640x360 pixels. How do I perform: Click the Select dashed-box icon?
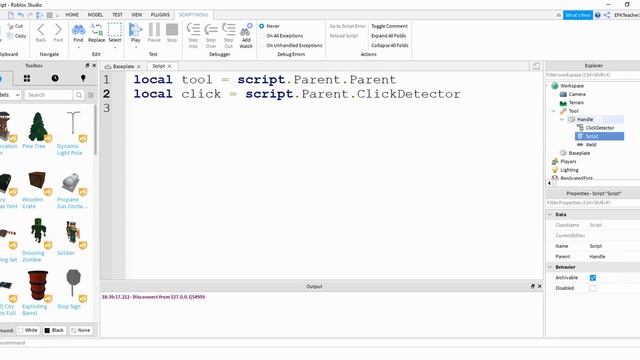(x=115, y=29)
